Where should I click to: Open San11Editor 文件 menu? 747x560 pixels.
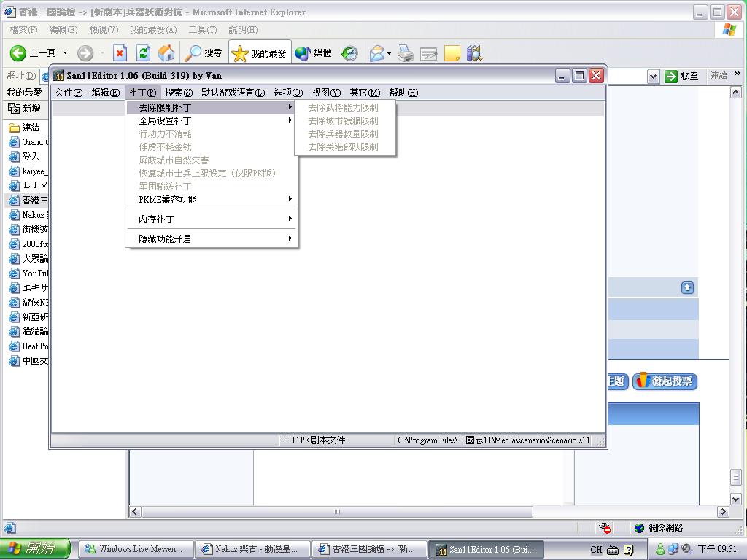[69, 93]
